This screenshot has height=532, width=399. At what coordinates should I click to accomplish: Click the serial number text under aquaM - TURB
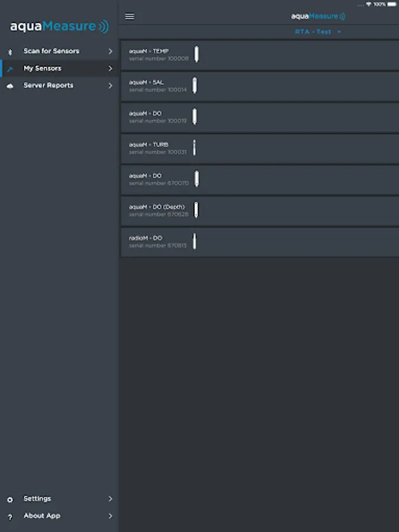(157, 153)
